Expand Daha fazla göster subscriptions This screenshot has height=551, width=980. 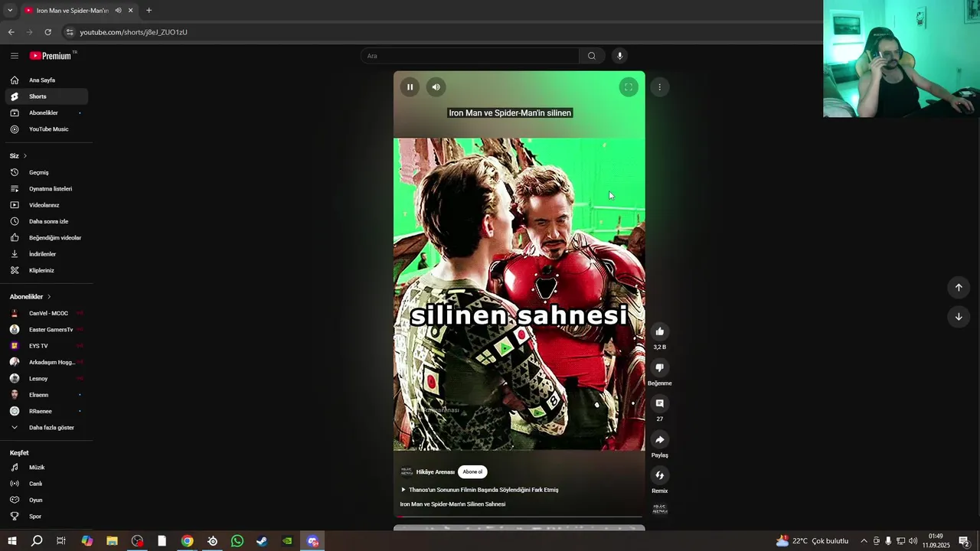click(46, 428)
